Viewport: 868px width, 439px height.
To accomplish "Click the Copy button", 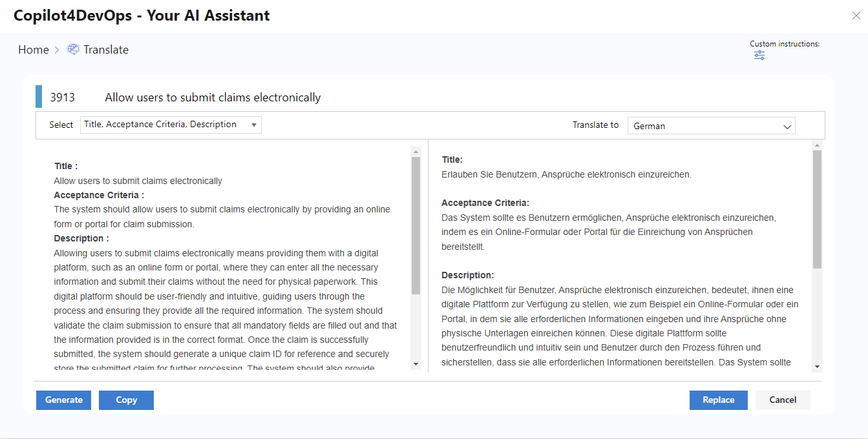I will click(126, 400).
